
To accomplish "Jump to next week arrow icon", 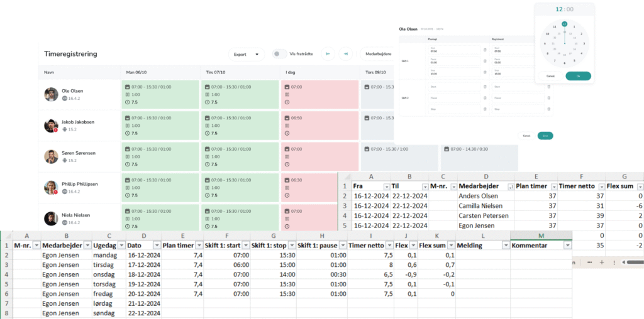I will 345,55.
